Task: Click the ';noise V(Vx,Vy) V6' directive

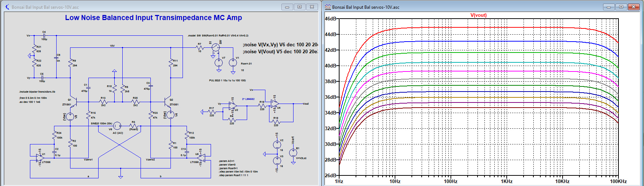Action: [x=280, y=44]
